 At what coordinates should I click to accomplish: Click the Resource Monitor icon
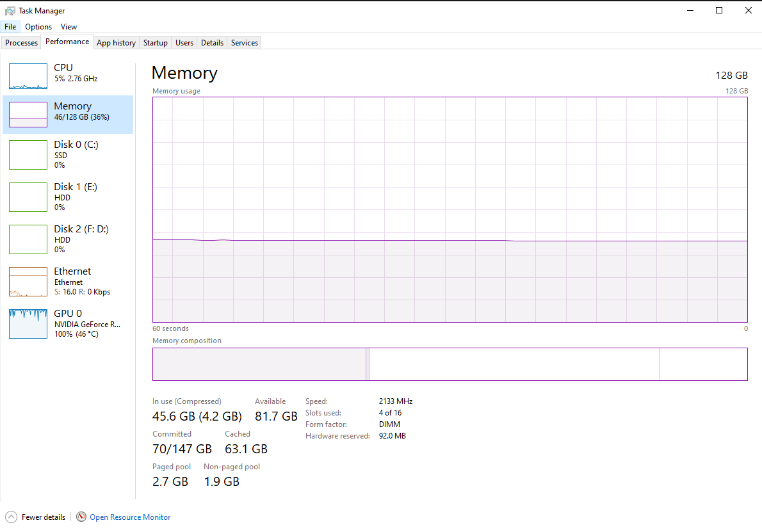pos(81,517)
